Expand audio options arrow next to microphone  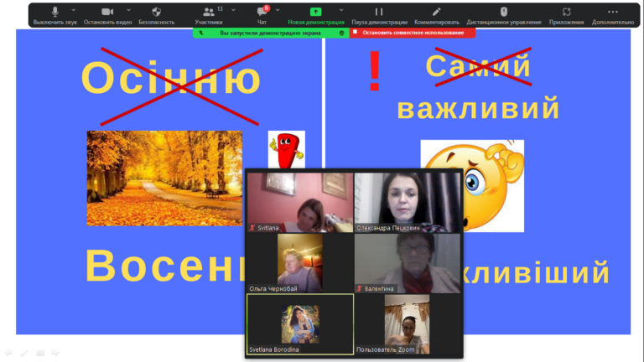[x=70, y=10]
